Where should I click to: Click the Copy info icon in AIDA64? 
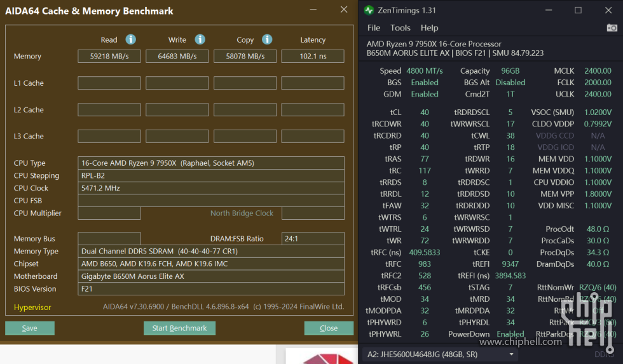[267, 39]
